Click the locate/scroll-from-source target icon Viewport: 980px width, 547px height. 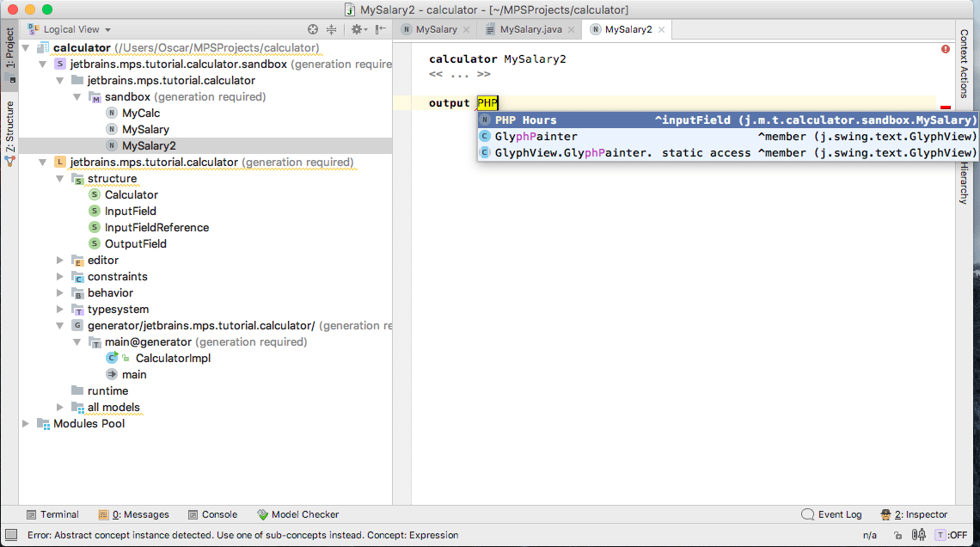[x=313, y=29]
